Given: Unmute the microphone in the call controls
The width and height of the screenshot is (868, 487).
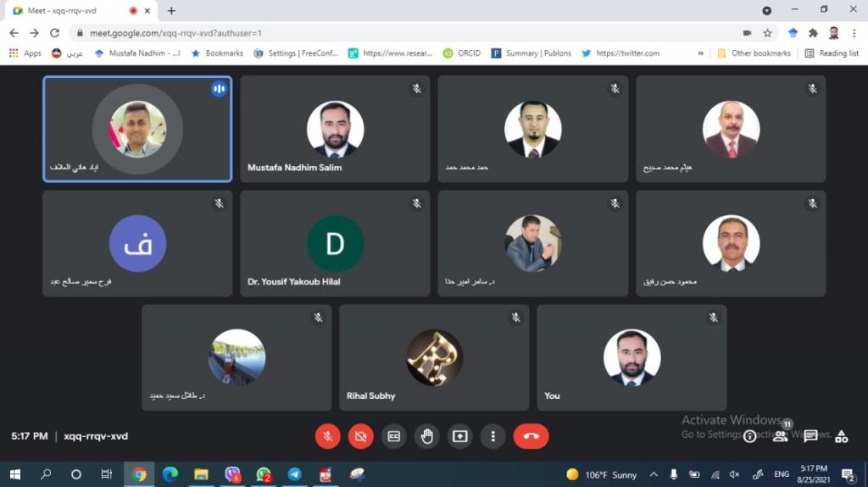Looking at the screenshot, I should (328, 436).
